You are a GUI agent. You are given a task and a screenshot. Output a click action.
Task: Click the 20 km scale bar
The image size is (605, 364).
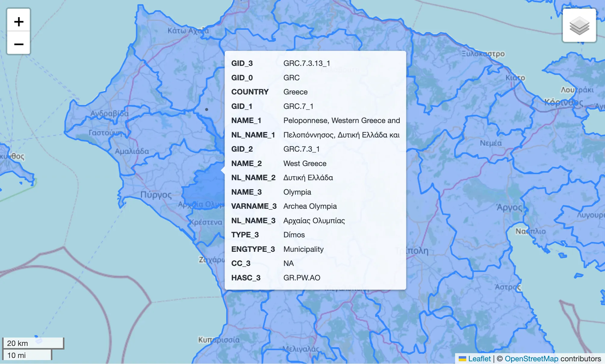click(x=33, y=343)
